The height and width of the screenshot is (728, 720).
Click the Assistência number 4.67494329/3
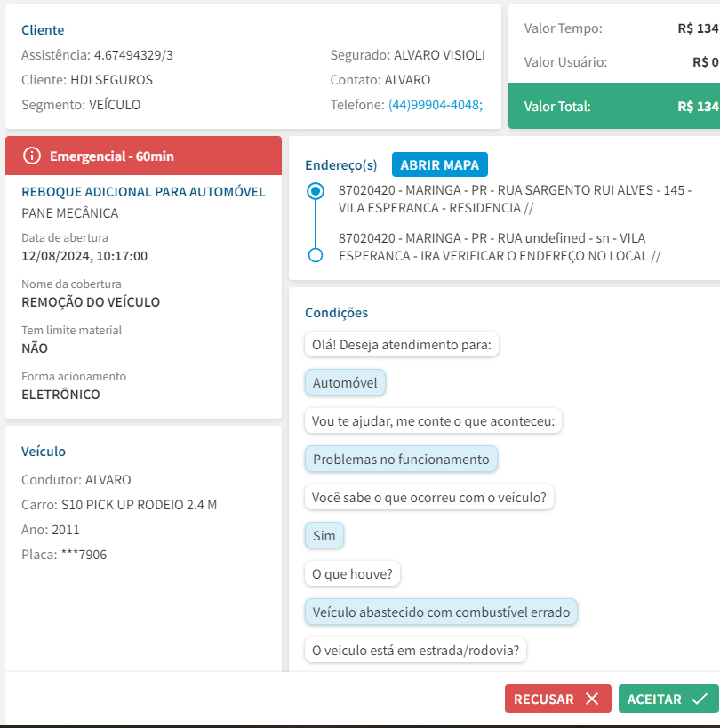(x=133, y=55)
